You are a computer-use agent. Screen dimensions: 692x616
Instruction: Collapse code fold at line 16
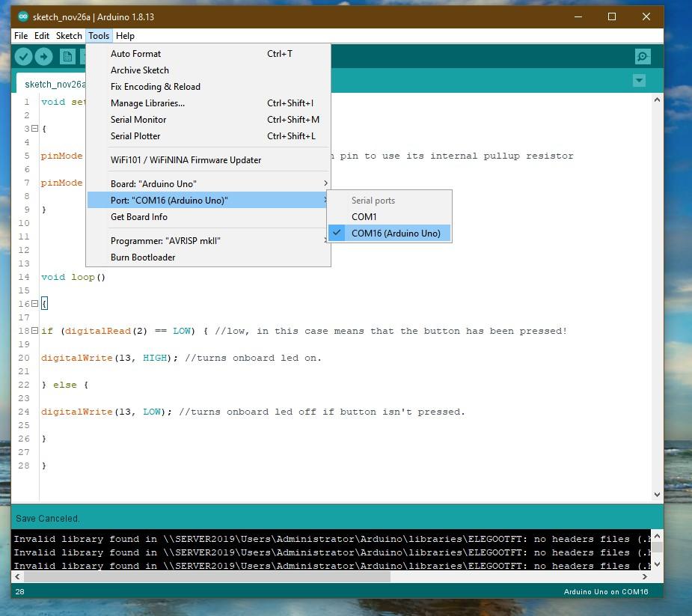(x=35, y=304)
